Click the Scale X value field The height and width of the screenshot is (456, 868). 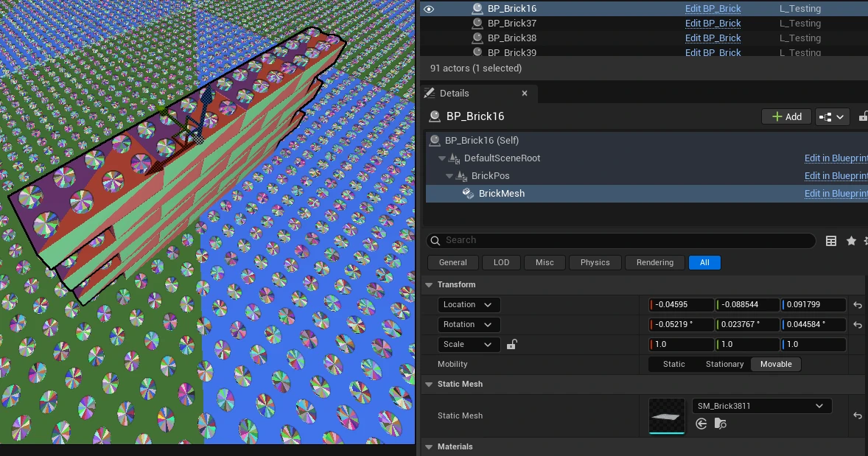click(x=682, y=344)
